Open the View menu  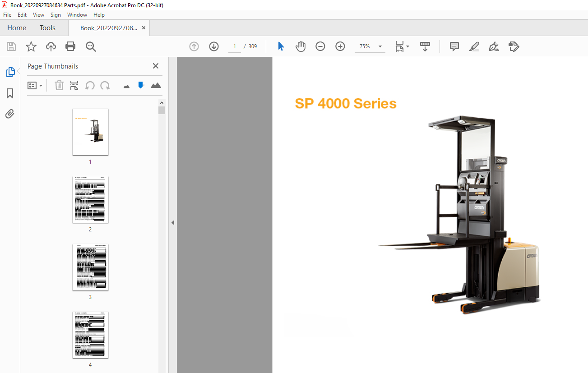point(39,15)
